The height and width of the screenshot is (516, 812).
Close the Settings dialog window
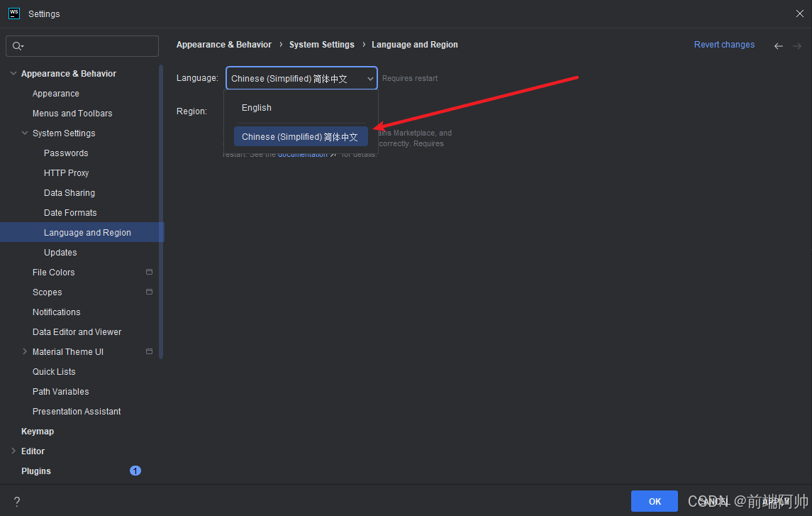799,13
